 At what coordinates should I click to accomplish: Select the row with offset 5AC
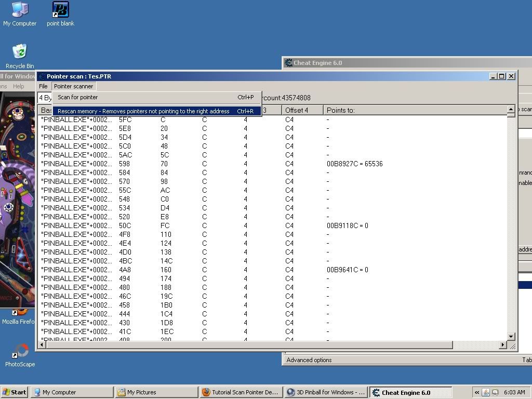[273, 155]
